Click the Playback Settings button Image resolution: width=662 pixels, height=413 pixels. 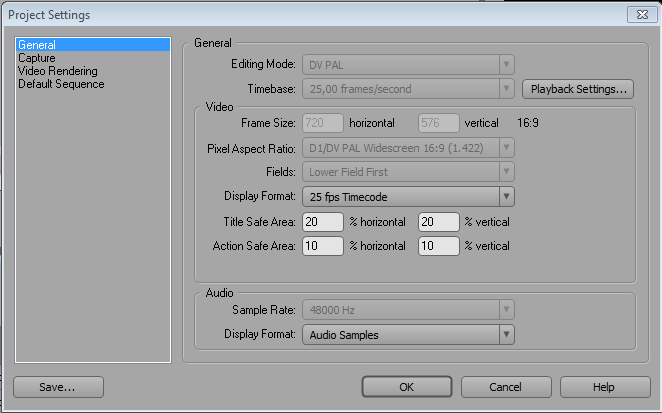pos(578,90)
